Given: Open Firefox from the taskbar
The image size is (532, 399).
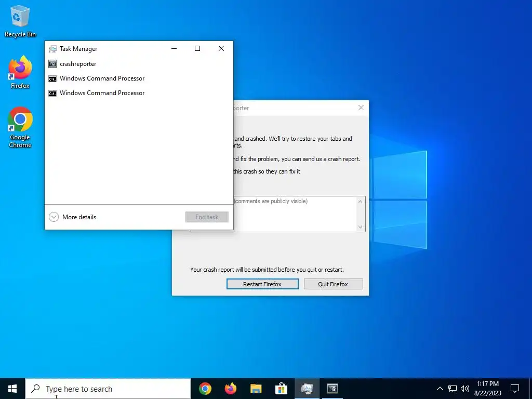Looking at the screenshot, I should (x=231, y=389).
